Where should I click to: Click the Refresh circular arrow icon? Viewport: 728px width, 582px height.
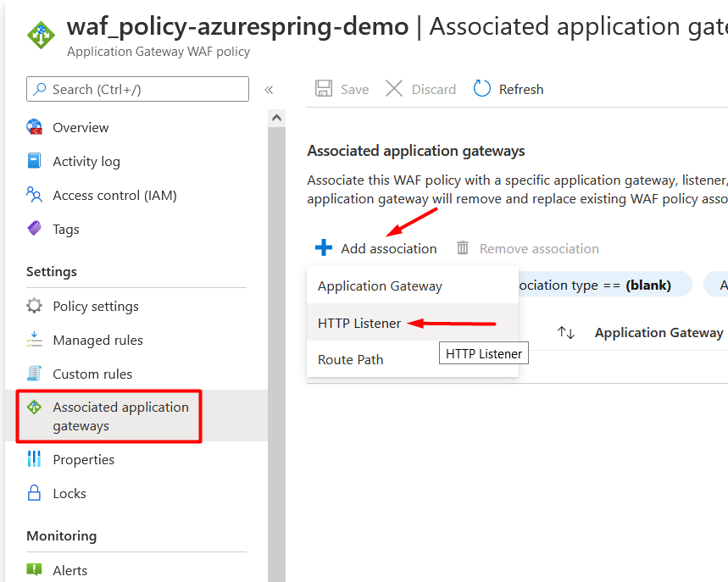pyautogui.click(x=481, y=88)
